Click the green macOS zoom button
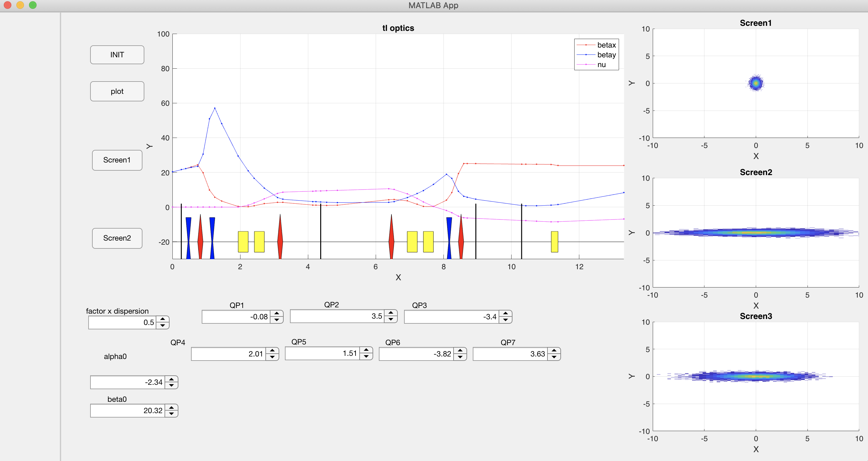The image size is (868, 461). pyautogui.click(x=33, y=5)
